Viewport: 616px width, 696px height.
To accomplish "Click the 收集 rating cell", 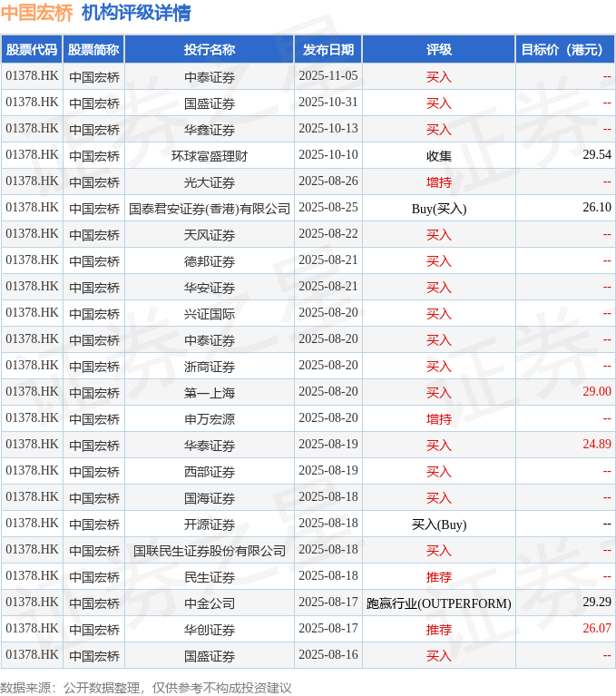I will pos(439,156).
